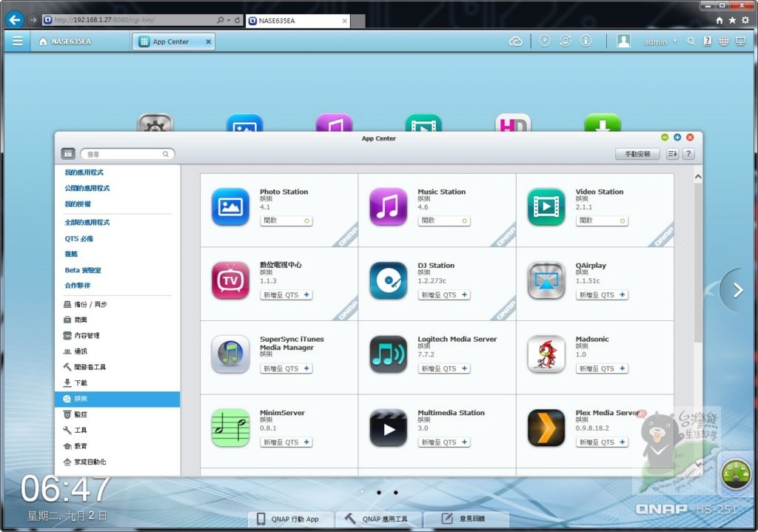The width and height of the screenshot is (758, 532).
Task: Click the DJ Station app icon
Action: pyautogui.click(x=388, y=280)
